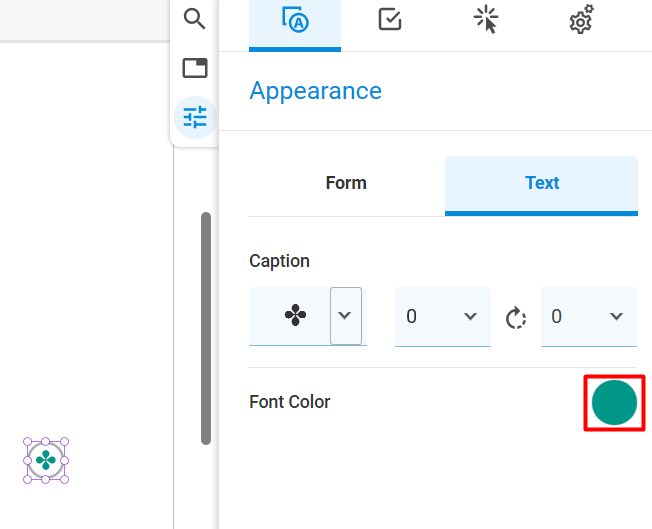Open the teal Font Color swatch
This screenshot has height=529, width=652.
614,403
